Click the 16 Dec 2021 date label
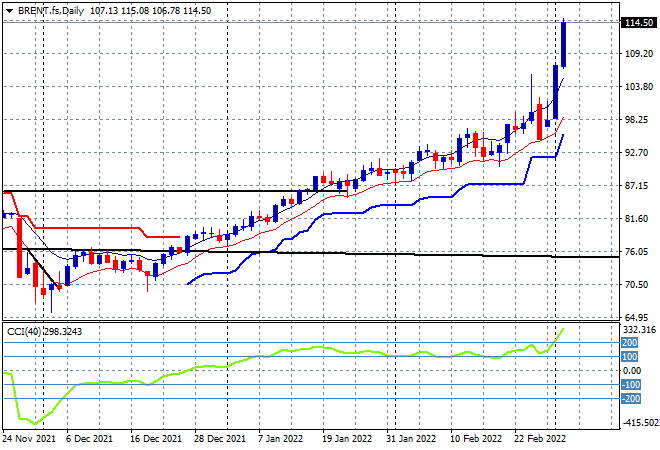Image resolution: width=660 pixels, height=450 pixels. pos(155,439)
